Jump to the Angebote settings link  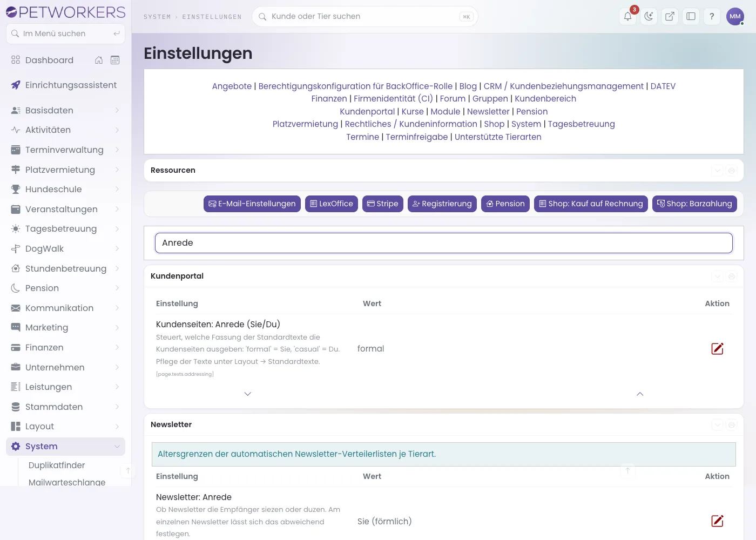tap(232, 86)
